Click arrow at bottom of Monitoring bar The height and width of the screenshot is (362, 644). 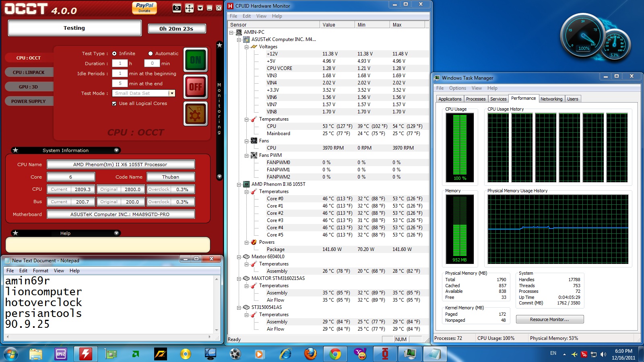point(219,176)
